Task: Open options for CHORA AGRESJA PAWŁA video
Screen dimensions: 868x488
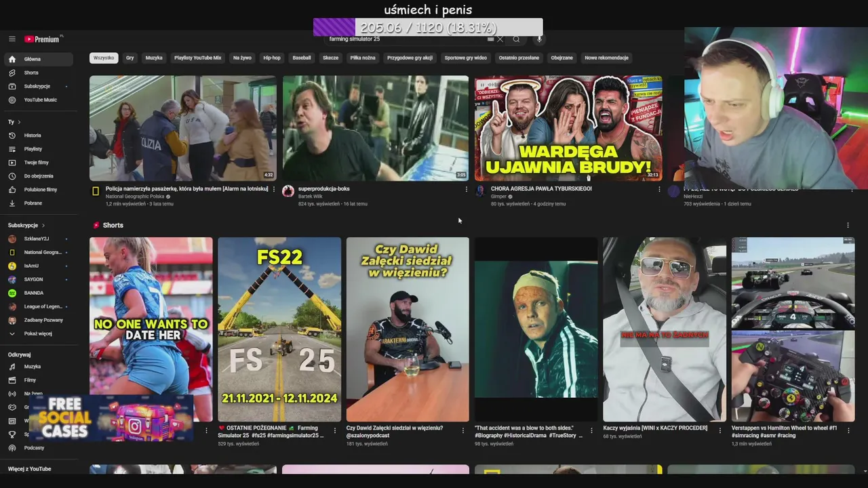Action: point(659,190)
